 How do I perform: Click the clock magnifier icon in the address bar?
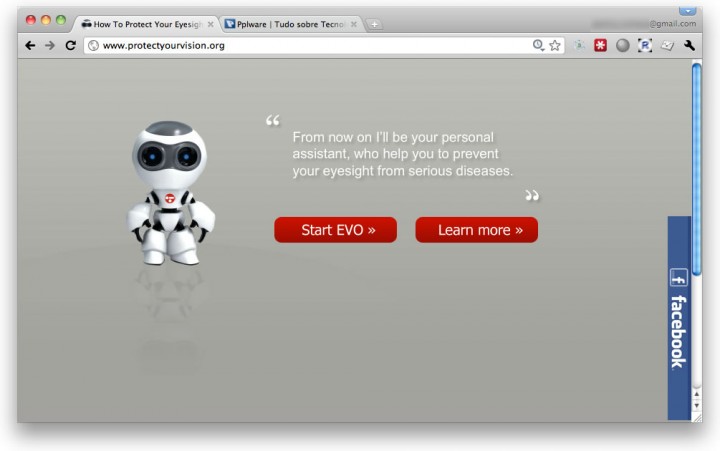pos(538,45)
